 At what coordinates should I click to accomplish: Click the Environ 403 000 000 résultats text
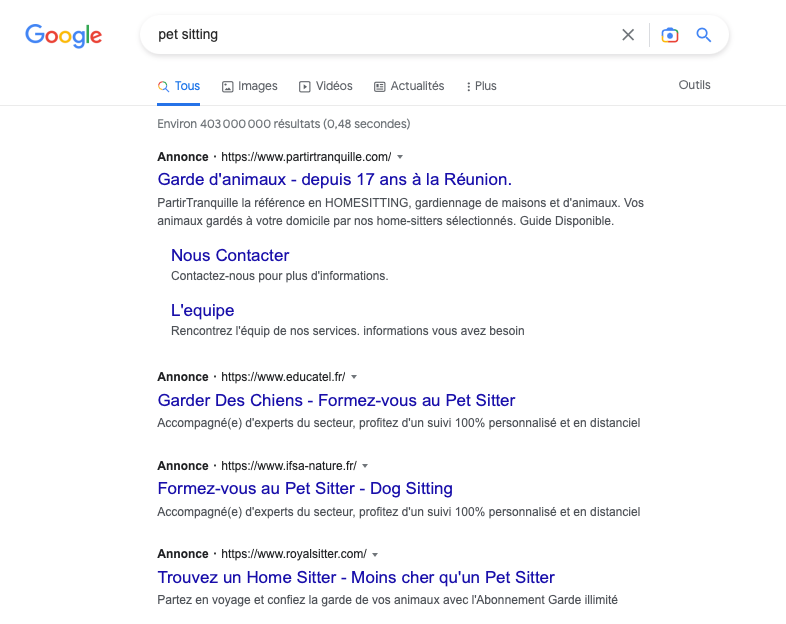pos(284,124)
